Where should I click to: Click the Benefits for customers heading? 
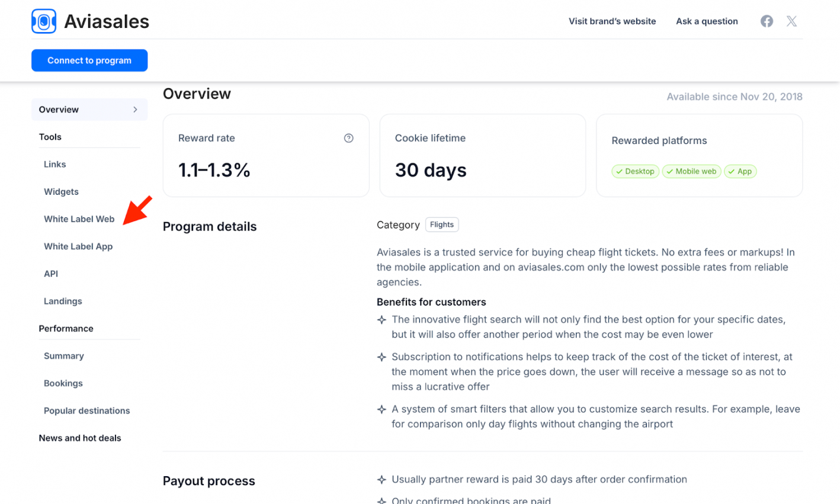coord(431,302)
